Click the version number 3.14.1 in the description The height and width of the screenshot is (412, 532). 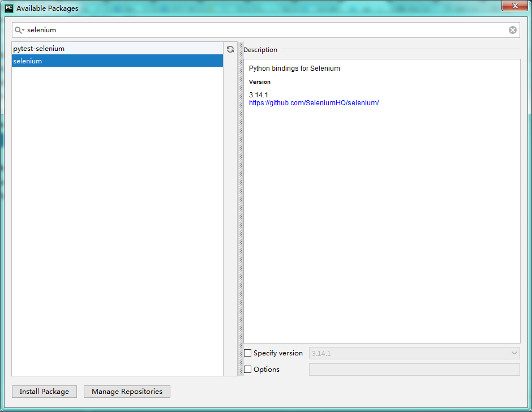pyautogui.click(x=258, y=95)
